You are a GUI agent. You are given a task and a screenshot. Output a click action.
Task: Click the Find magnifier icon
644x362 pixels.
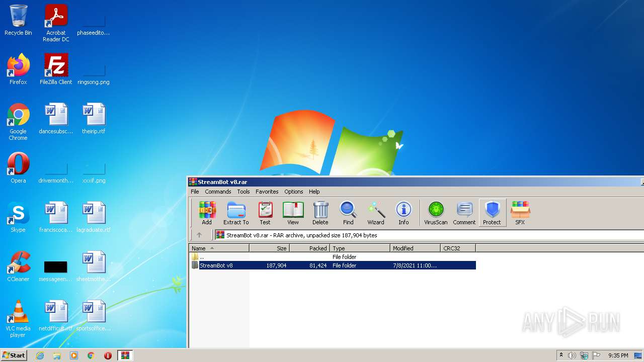pos(348,213)
